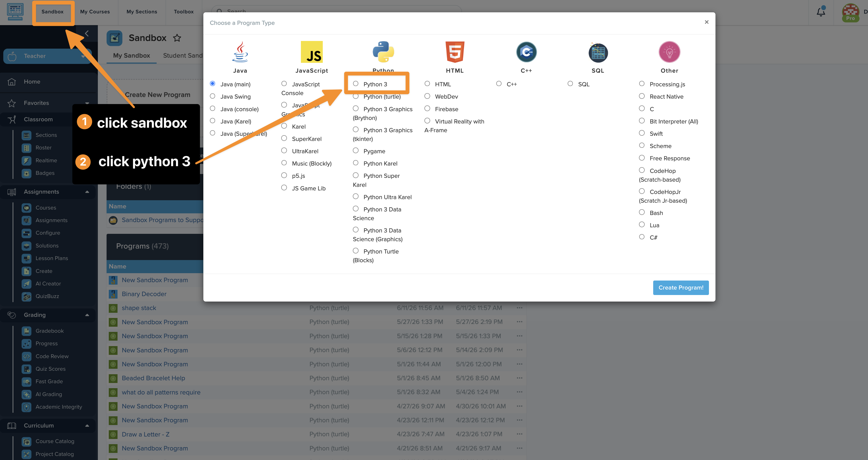Open the Teacher role dropdown
Screen dimensions: 868x460
pos(47,56)
